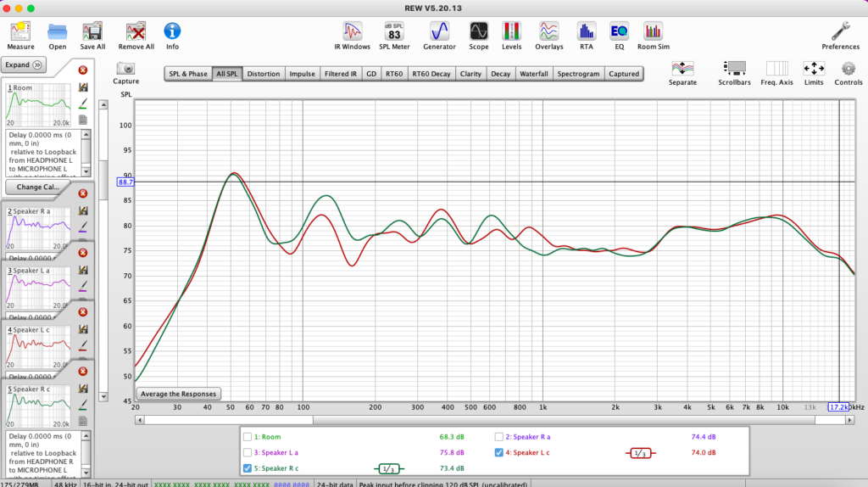The image size is (868, 487).
Task: Open the Filtered IR tab
Action: [341, 74]
